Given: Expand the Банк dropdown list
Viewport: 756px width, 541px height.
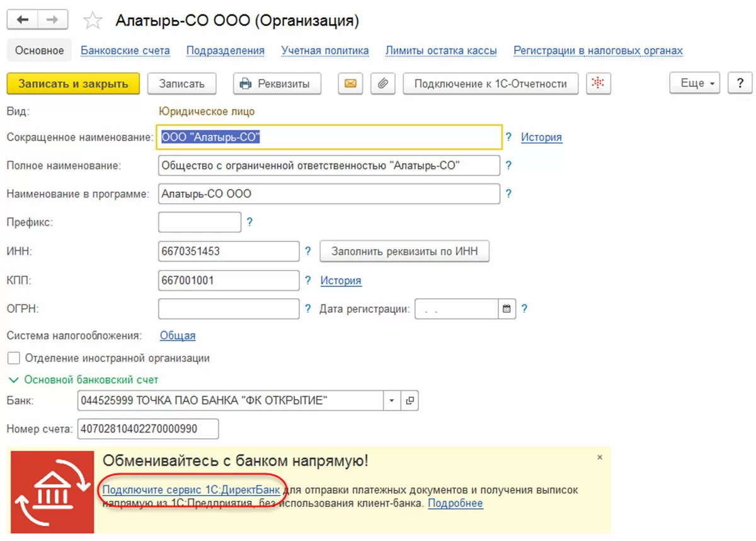Looking at the screenshot, I should click(x=391, y=400).
